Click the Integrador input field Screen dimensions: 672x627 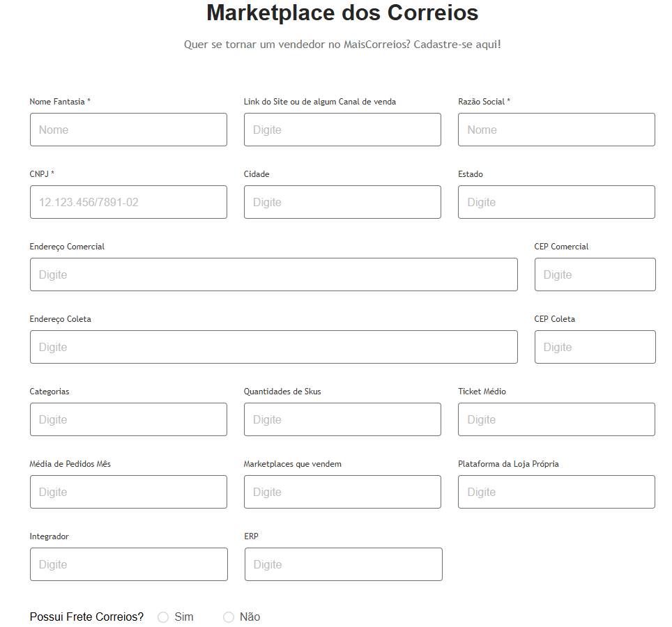128,564
